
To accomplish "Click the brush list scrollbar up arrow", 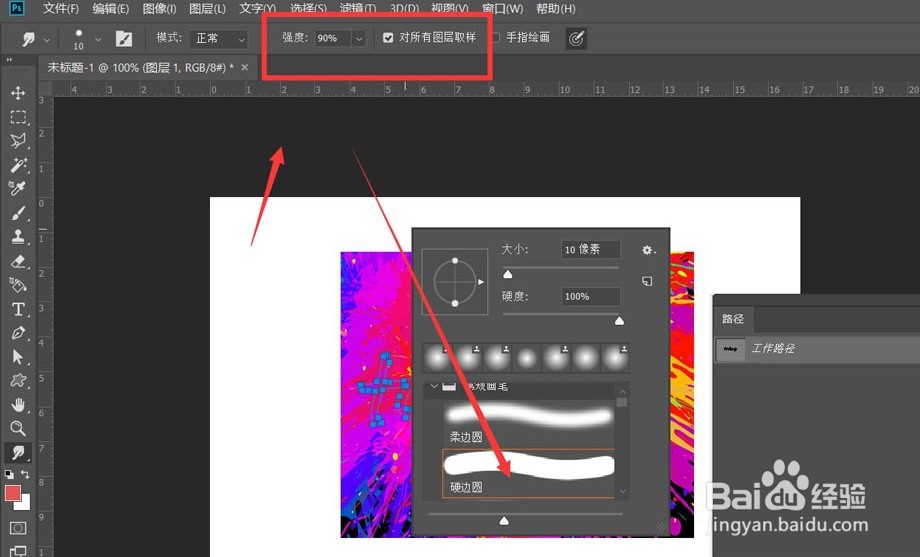I will tap(622, 391).
